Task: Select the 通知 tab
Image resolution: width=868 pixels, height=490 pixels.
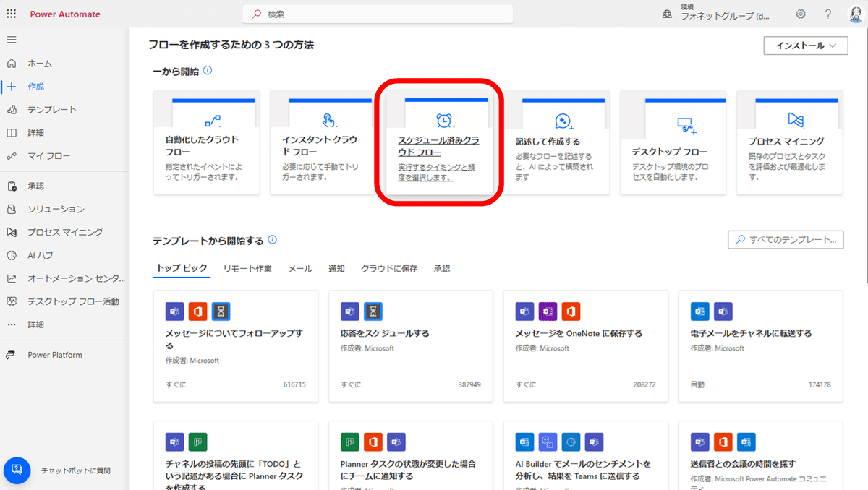Action: click(x=336, y=269)
